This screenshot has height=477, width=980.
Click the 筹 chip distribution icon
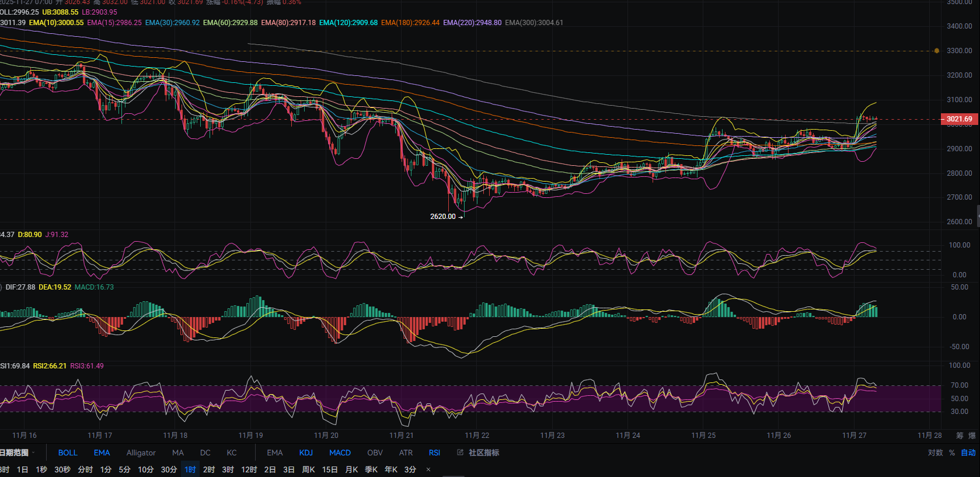(960, 436)
